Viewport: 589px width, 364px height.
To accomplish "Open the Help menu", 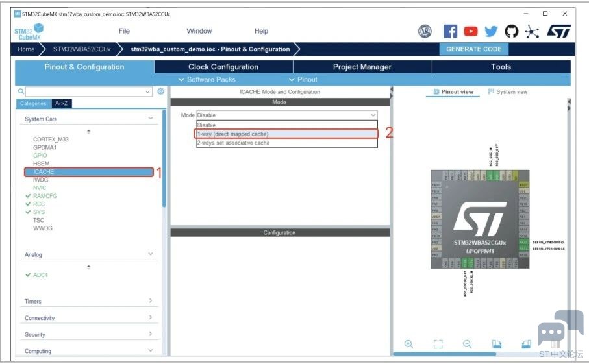I will pos(261,31).
